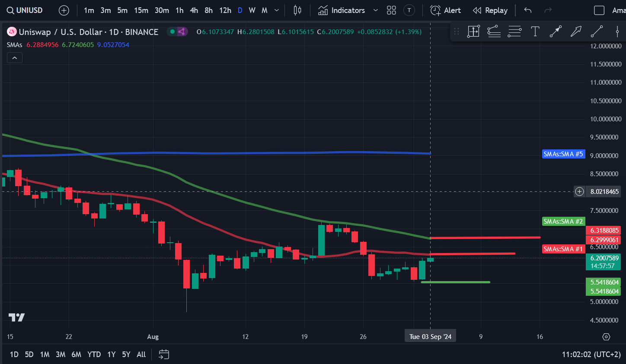This screenshot has height=364, width=626.
Task: Set date range to 3M
Action: point(61,355)
